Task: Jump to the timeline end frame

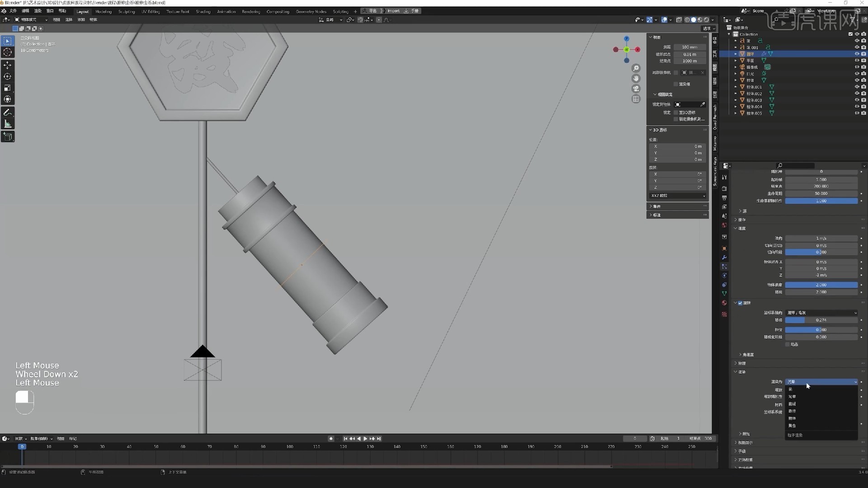Action: [379, 439]
